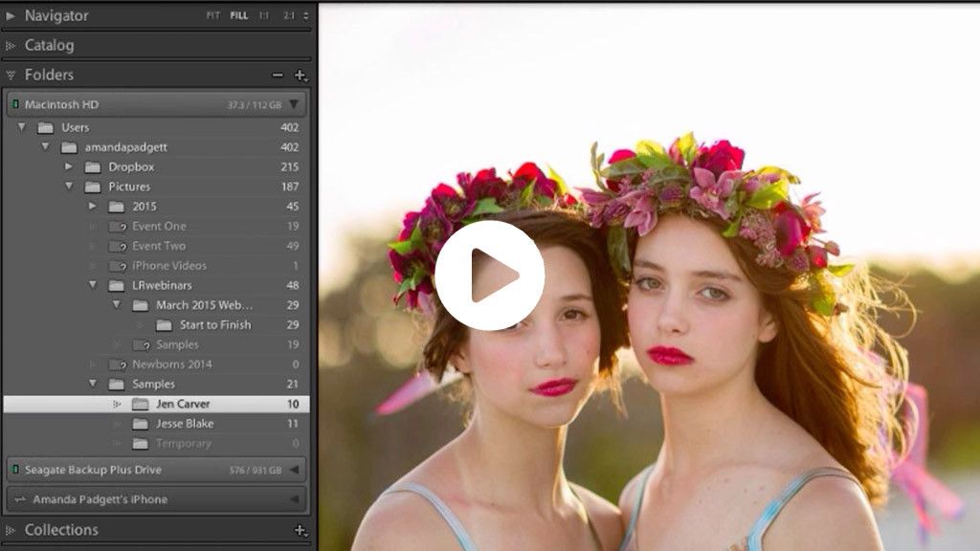The image size is (980, 551).
Task: Collapse the Macintosh HD volume
Action: coord(294,104)
